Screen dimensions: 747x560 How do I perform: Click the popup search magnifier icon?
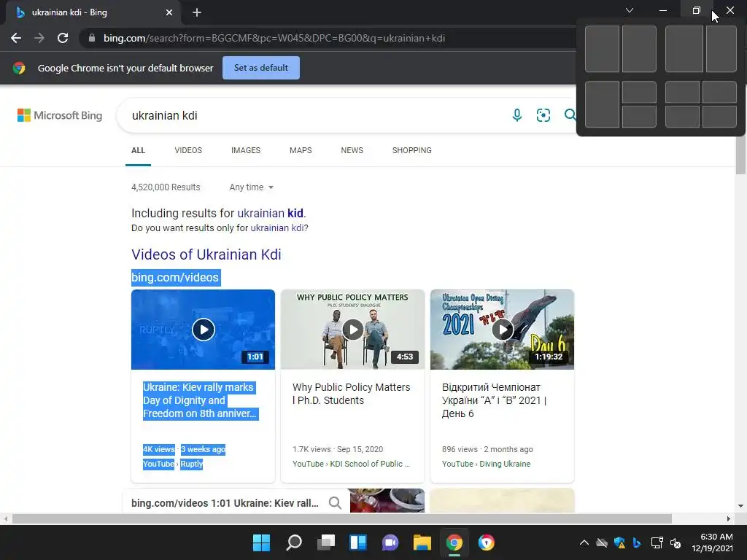pyautogui.click(x=335, y=503)
